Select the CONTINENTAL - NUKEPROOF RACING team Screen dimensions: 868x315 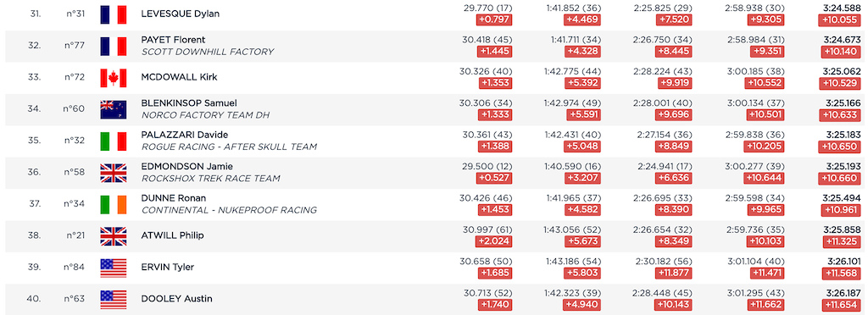pos(229,210)
